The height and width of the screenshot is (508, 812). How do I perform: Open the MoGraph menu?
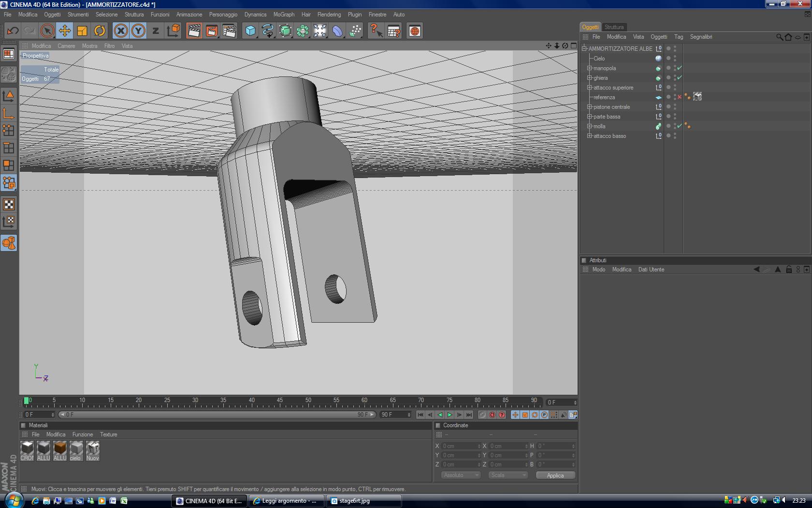point(283,15)
